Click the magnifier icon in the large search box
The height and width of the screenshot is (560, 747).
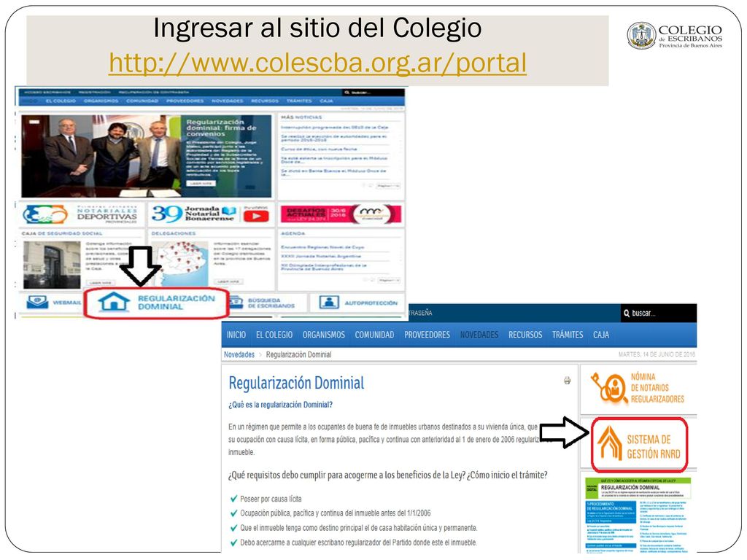626,314
